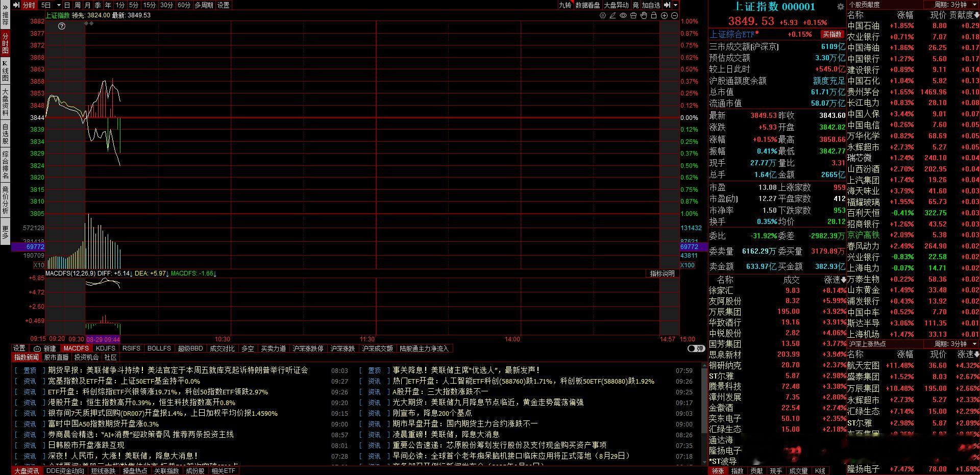Open dropdown arrow after 加自选 toolbar
Image resolution: width=980 pixels, height=475 pixels.
[676, 5]
